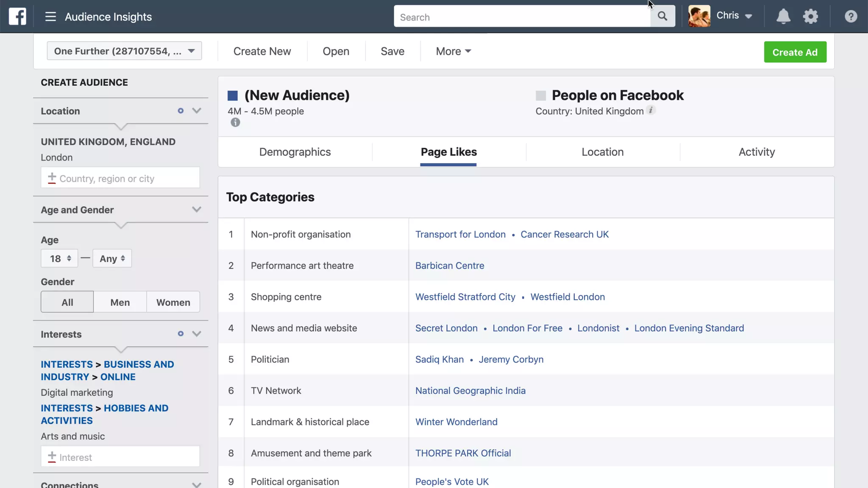
Task: Expand the More menu dropdown
Action: point(453,51)
